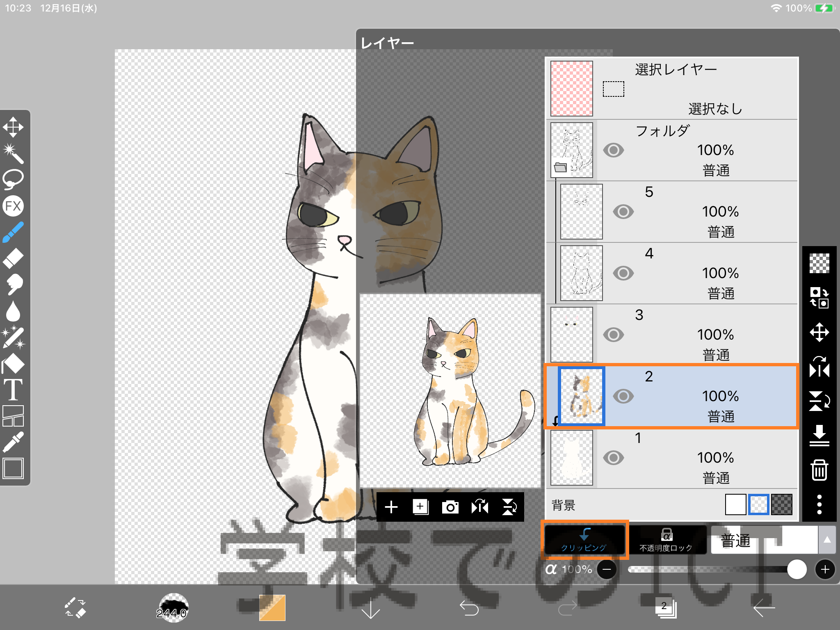Screen dimensions: 840x630
Task: Tap the brush-eraser switch icon in bottom bar
Action: [75, 607]
